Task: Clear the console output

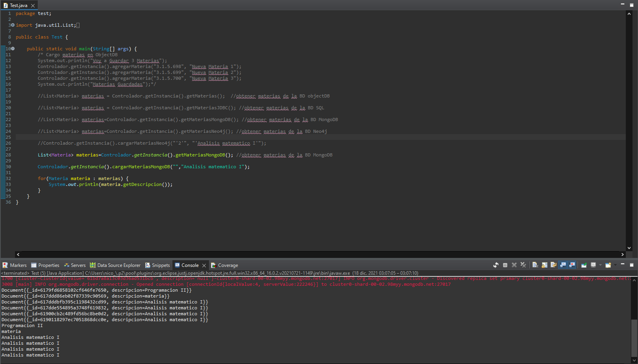Action: click(535, 265)
